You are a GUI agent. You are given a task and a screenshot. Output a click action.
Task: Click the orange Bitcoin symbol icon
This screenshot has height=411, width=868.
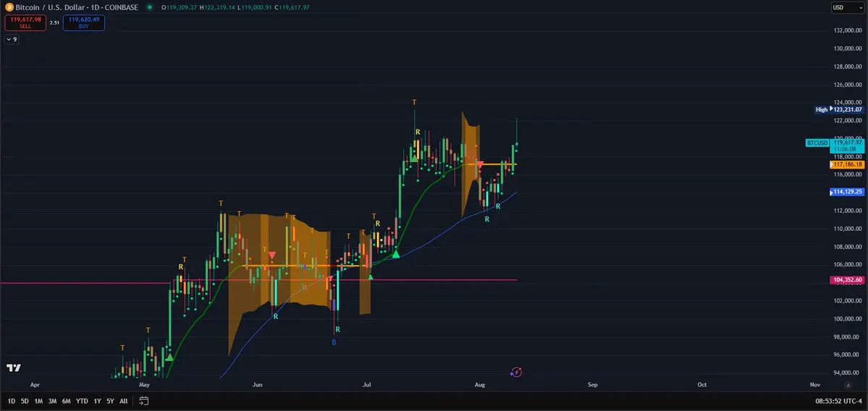tap(9, 7)
